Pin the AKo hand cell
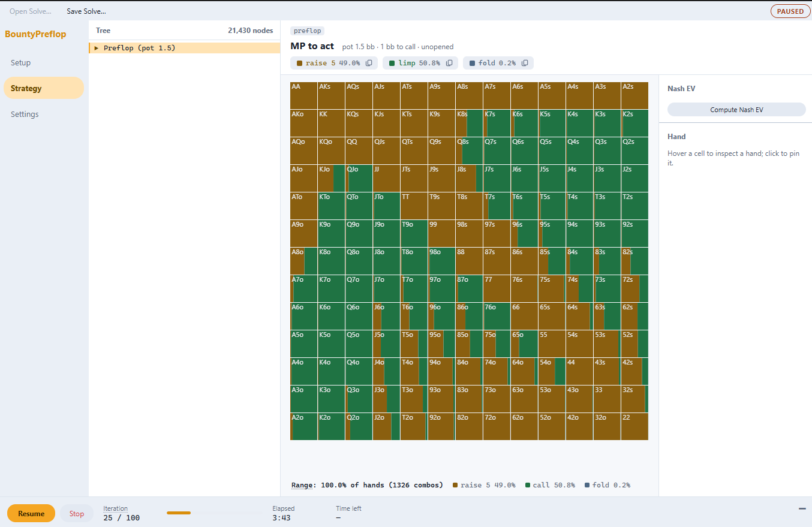The height and width of the screenshot is (527, 812). [x=304, y=123]
